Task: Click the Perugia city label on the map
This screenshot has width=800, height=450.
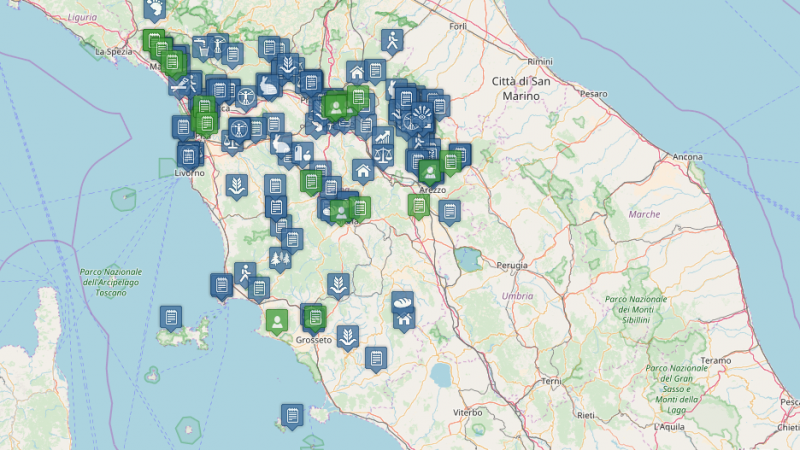Action: [x=512, y=265]
